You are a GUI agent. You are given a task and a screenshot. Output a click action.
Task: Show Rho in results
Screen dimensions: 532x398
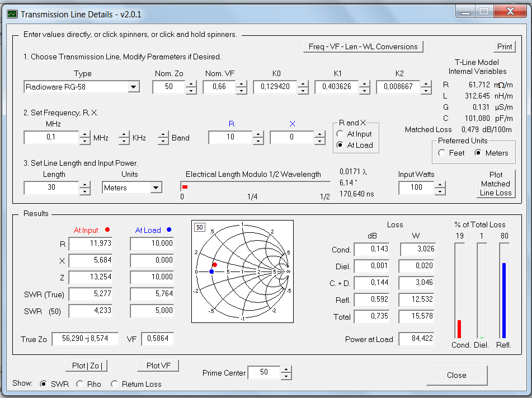click(88, 384)
